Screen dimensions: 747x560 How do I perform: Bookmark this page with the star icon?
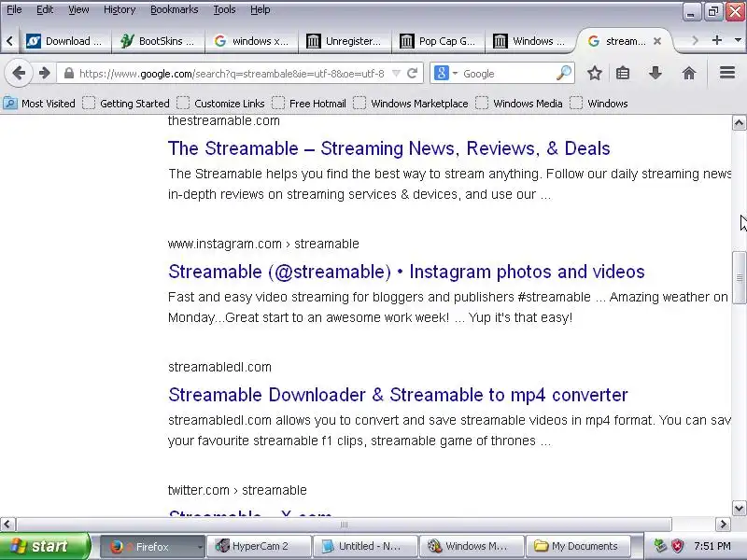click(x=594, y=74)
